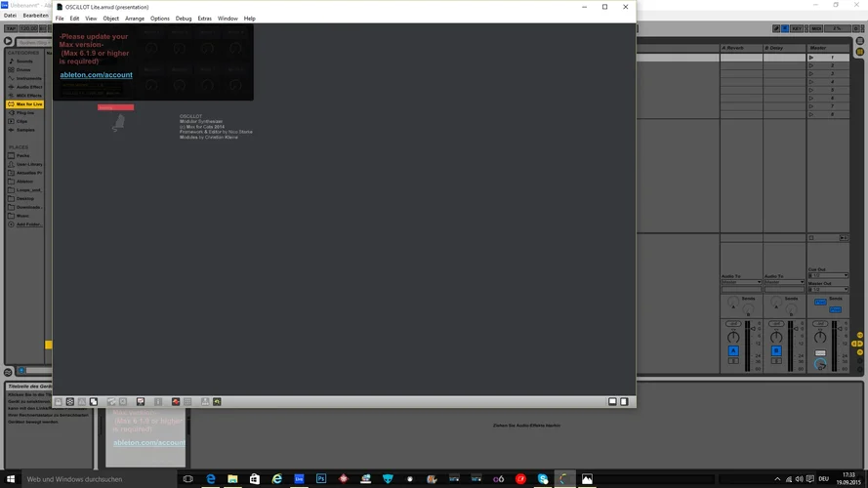Open Photoshop from Windows taskbar
This screenshot has width=868, height=488.
[321, 479]
